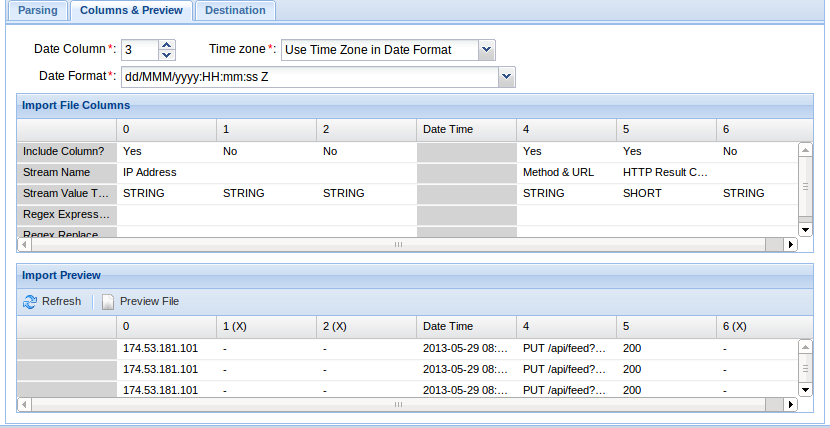Decrease the Date Column spinner value
This screenshot has width=830, height=428.
tap(167, 54)
